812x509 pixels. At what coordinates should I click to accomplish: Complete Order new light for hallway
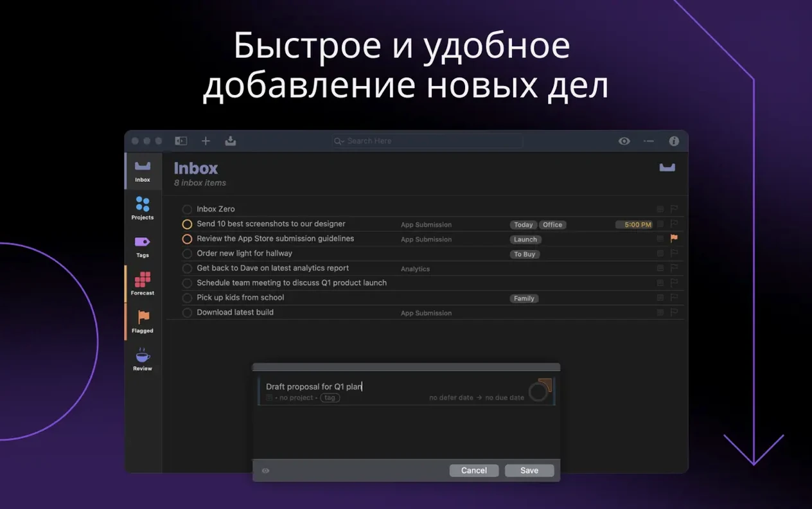coord(187,254)
